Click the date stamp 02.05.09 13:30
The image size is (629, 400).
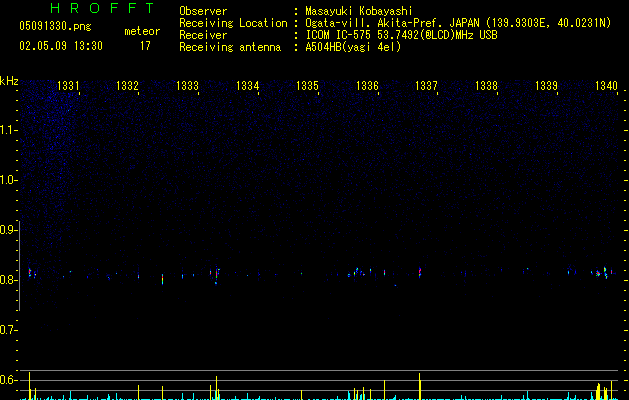click(61, 46)
